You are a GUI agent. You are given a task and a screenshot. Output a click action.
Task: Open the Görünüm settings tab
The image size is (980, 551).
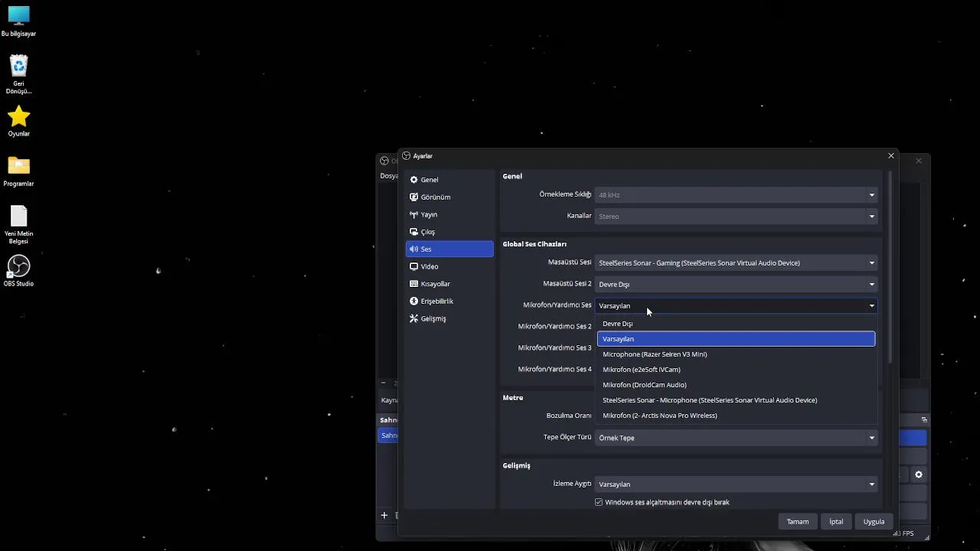(x=449, y=197)
